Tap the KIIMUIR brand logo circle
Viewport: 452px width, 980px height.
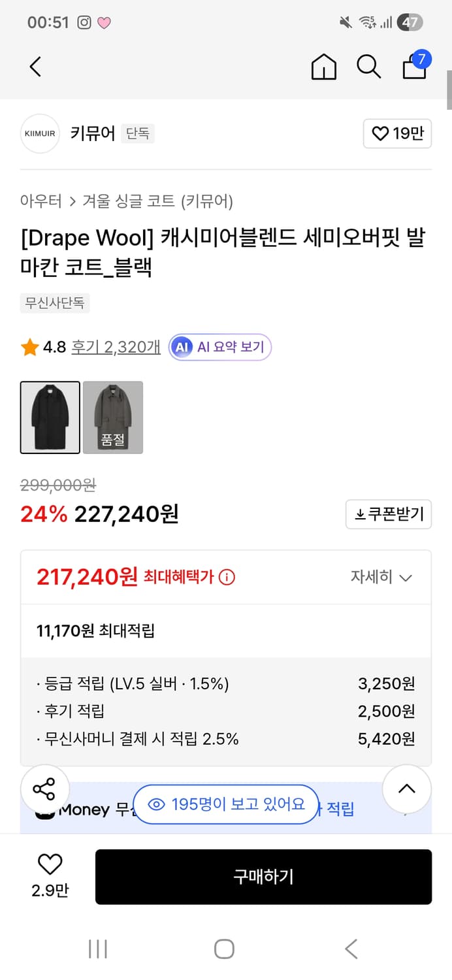point(39,133)
